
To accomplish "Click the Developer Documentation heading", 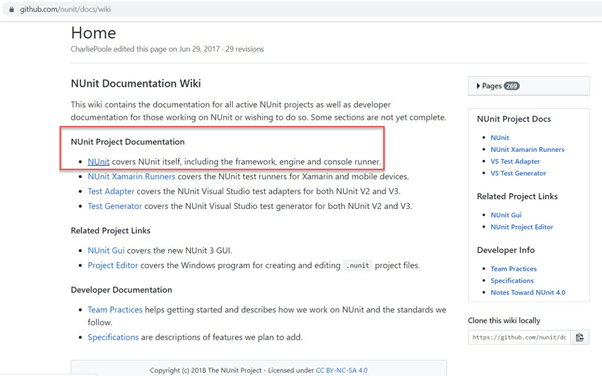I will pos(121,290).
